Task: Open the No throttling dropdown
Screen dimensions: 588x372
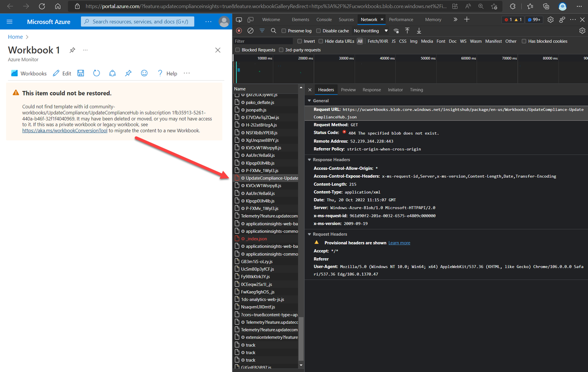Action: [x=371, y=31]
